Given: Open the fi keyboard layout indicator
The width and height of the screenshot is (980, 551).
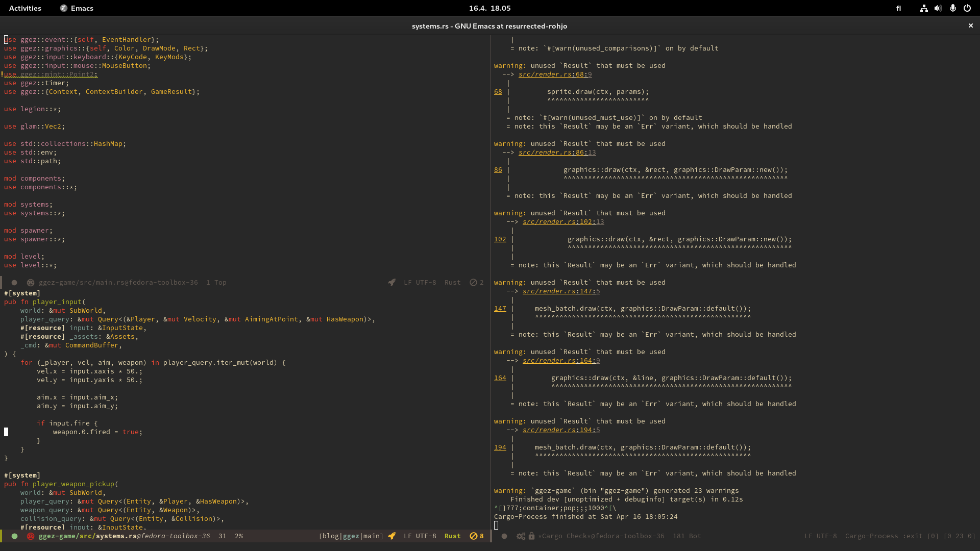Looking at the screenshot, I should 898,8.
